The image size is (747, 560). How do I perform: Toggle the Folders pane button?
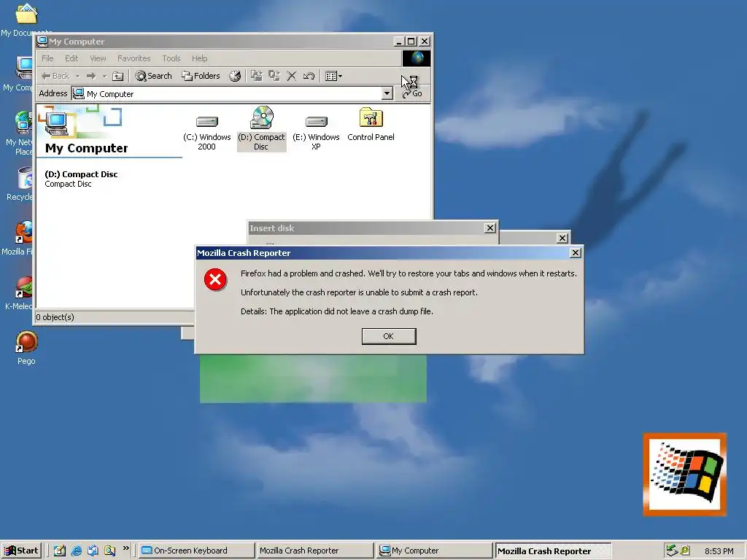(201, 76)
